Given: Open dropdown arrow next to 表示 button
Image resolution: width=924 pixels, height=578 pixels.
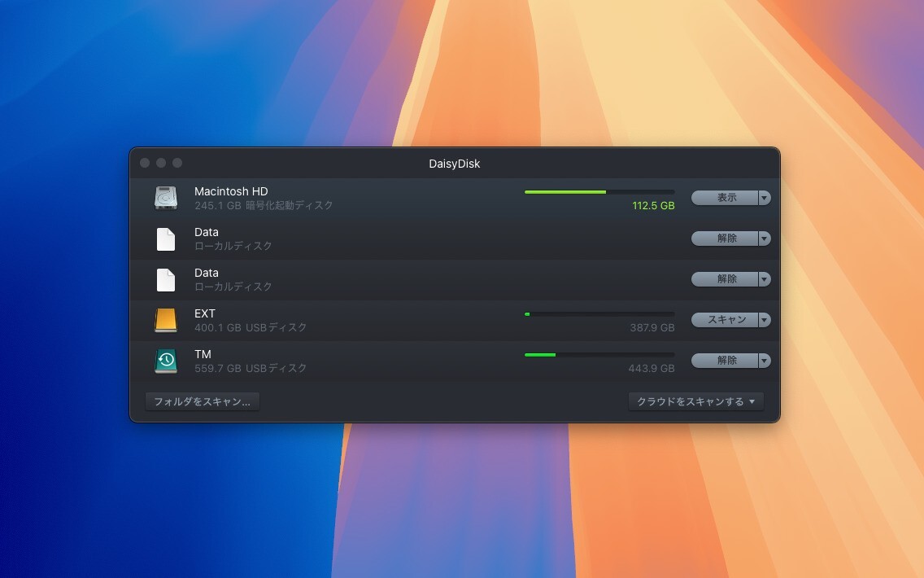Looking at the screenshot, I should (x=765, y=198).
